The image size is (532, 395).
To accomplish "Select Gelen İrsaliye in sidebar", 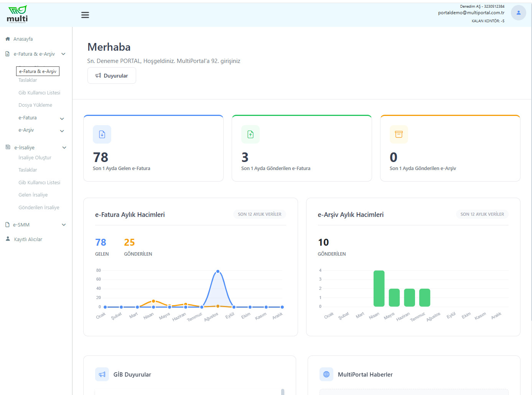I will 33,195.
